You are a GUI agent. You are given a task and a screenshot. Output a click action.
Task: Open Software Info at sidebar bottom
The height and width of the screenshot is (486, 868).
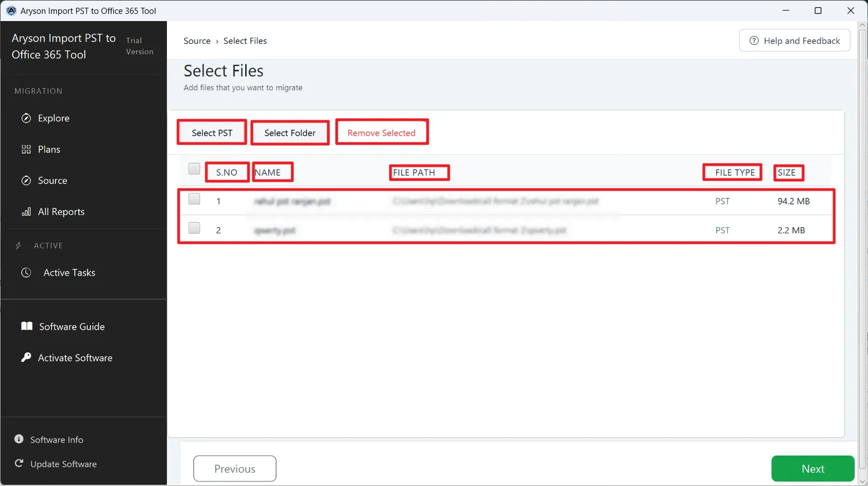point(57,439)
